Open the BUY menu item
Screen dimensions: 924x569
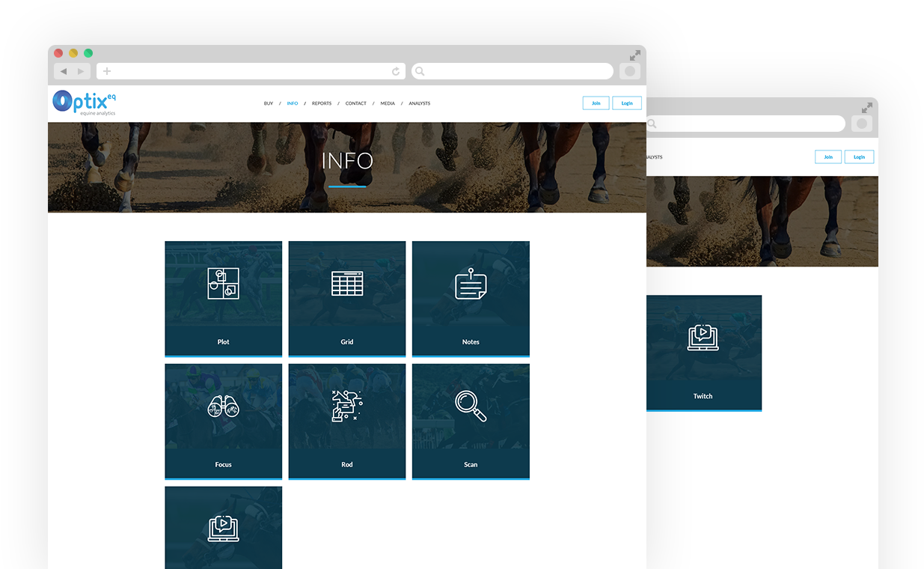coord(269,103)
